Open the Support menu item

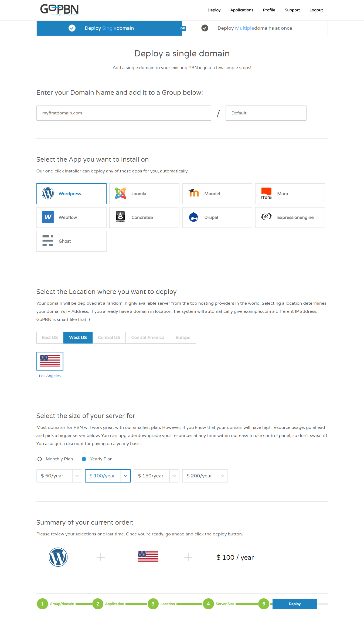click(x=292, y=10)
